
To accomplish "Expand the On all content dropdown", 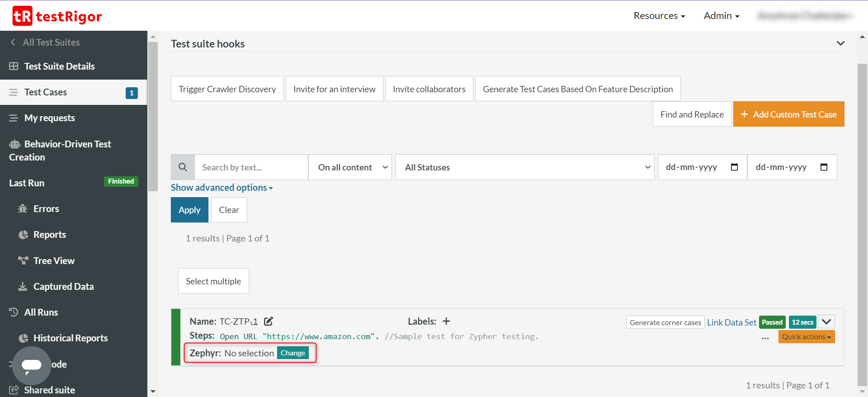I will coord(350,167).
